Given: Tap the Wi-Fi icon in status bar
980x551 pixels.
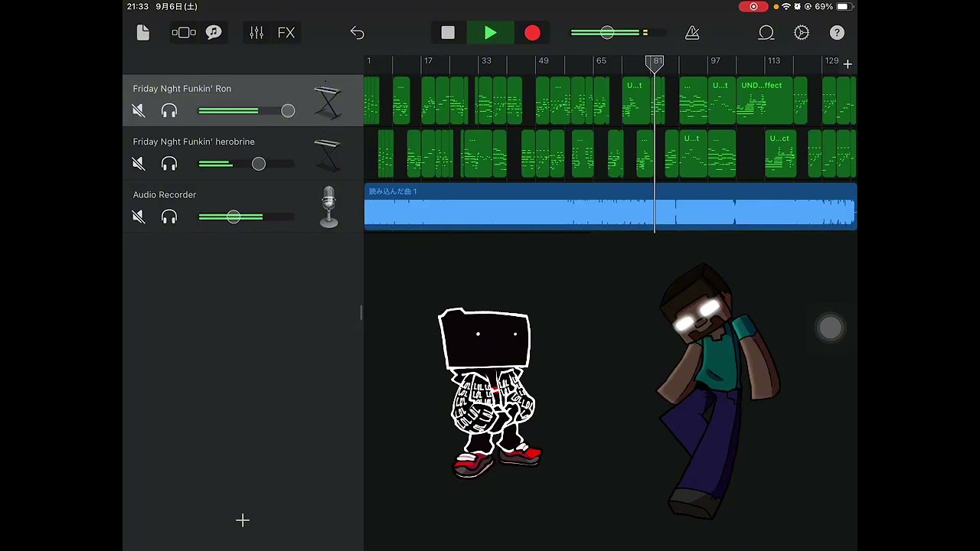Looking at the screenshot, I should 786,6.
